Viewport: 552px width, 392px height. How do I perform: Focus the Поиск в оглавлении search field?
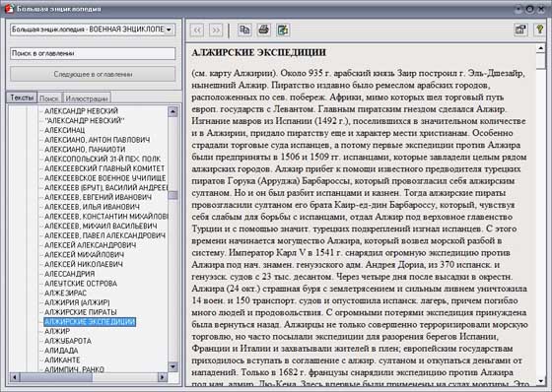(x=93, y=53)
